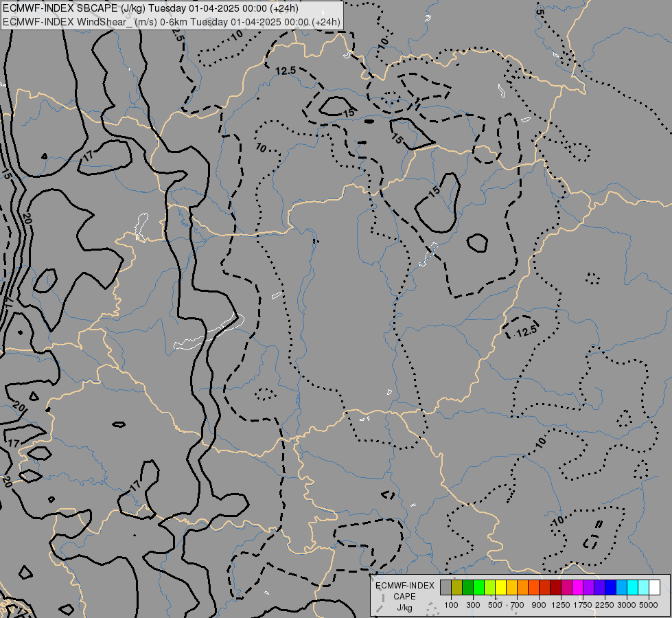
Task: Click the 900 value under the legend
Action: [x=539, y=605]
